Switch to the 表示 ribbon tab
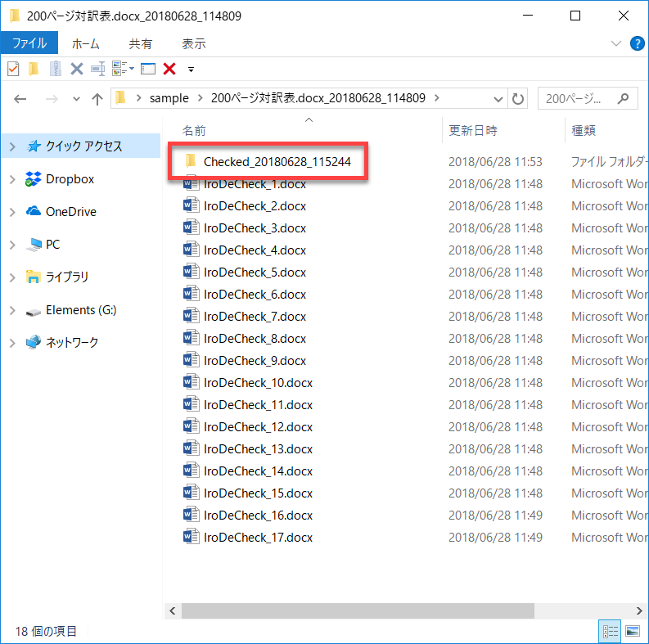The height and width of the screenshot is (644, 649). tap(193, 43)
